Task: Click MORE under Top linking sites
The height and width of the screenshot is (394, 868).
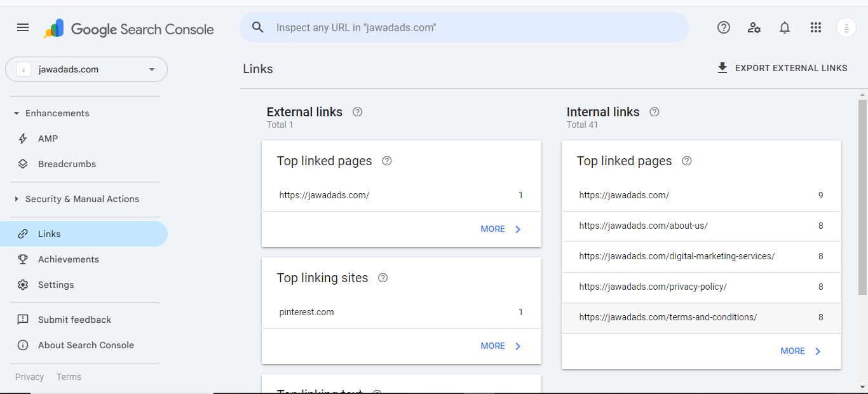Action: [501, 346]
